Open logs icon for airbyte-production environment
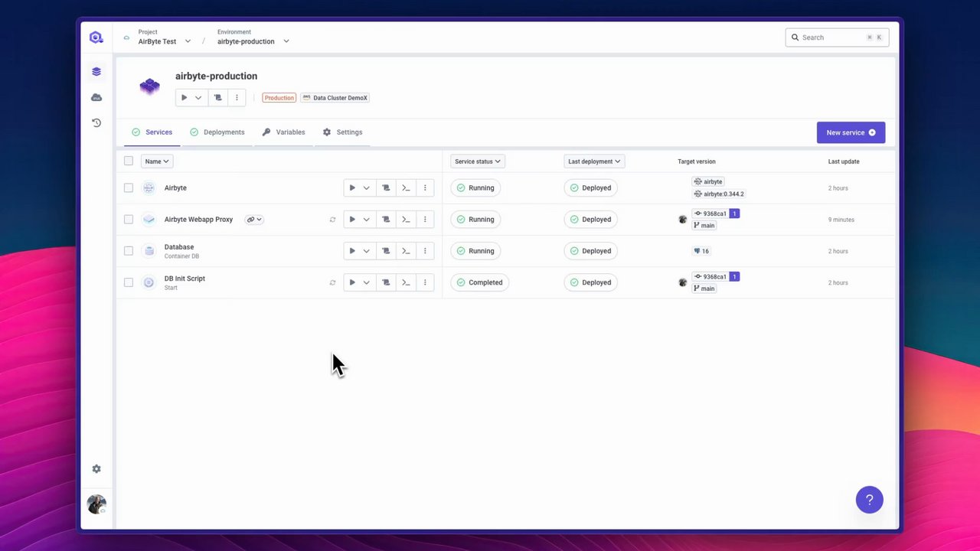The image size is (980, 551). coord(217,98)
